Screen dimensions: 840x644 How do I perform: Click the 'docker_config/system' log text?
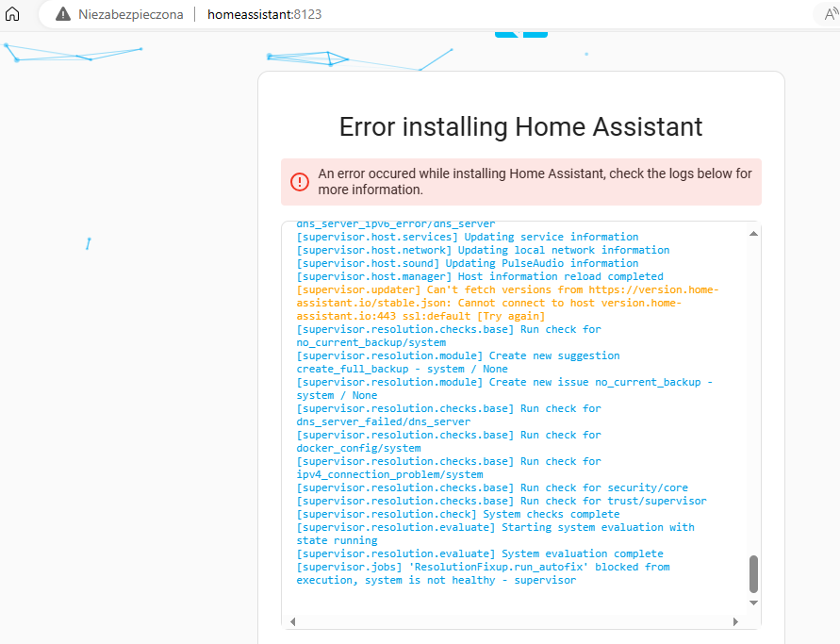coord(358,449)
